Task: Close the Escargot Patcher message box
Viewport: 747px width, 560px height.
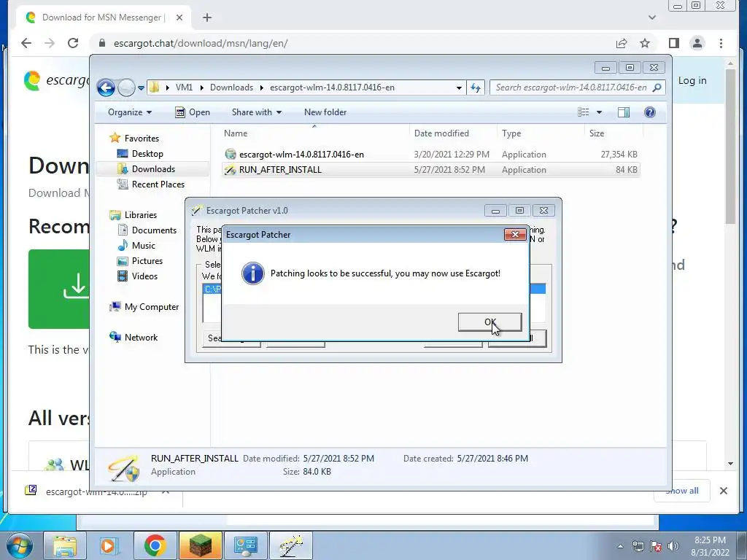Action: click(515, 234)
